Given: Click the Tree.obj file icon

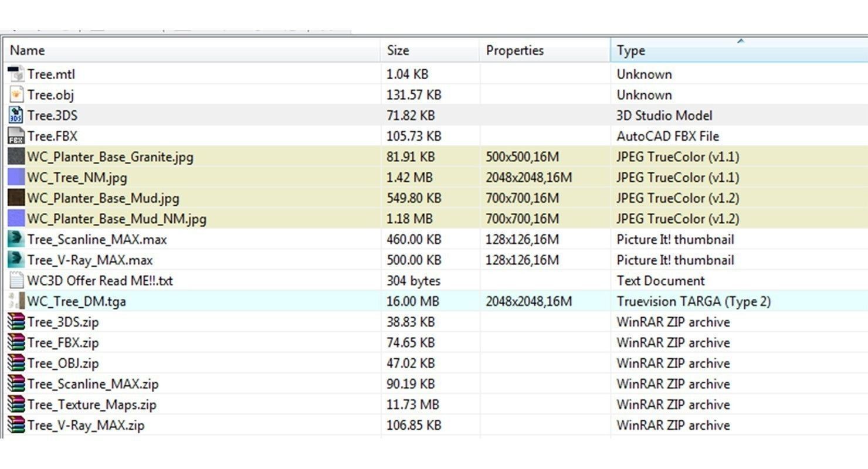Looking at the screenshot, I should 16,95.
